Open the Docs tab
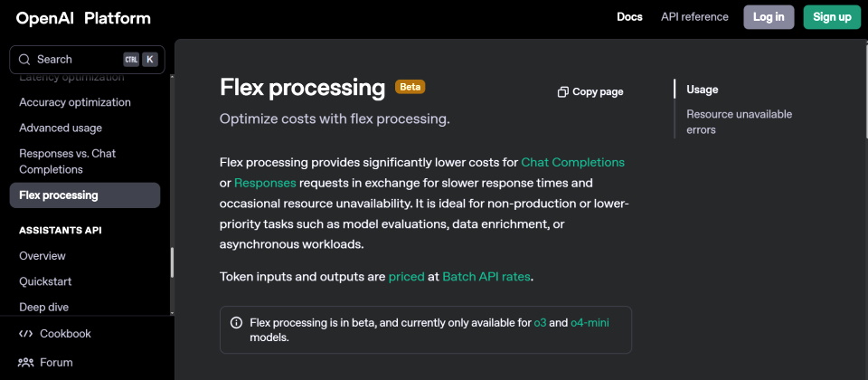 click(x=629, y=17)
